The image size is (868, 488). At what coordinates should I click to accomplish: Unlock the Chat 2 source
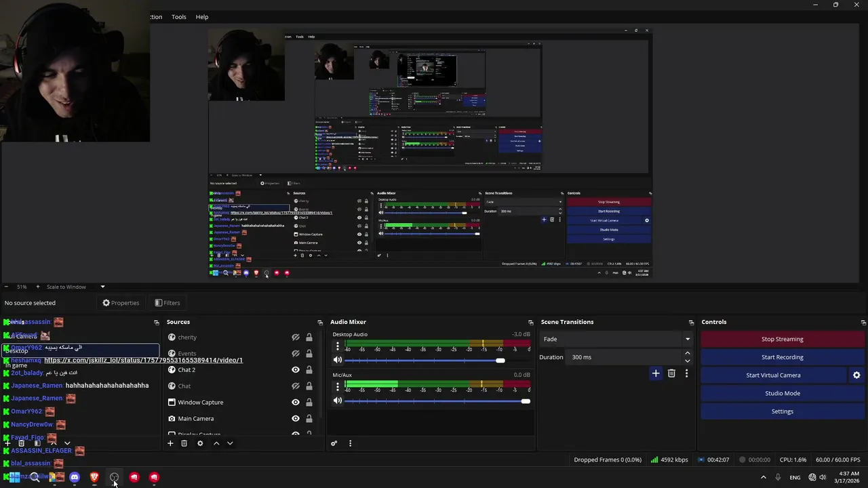(309, 369)
